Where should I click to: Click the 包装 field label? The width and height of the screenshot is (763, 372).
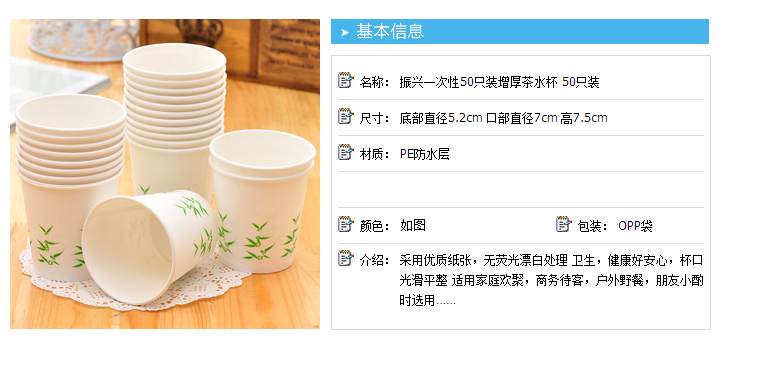(x=593, y=226)
